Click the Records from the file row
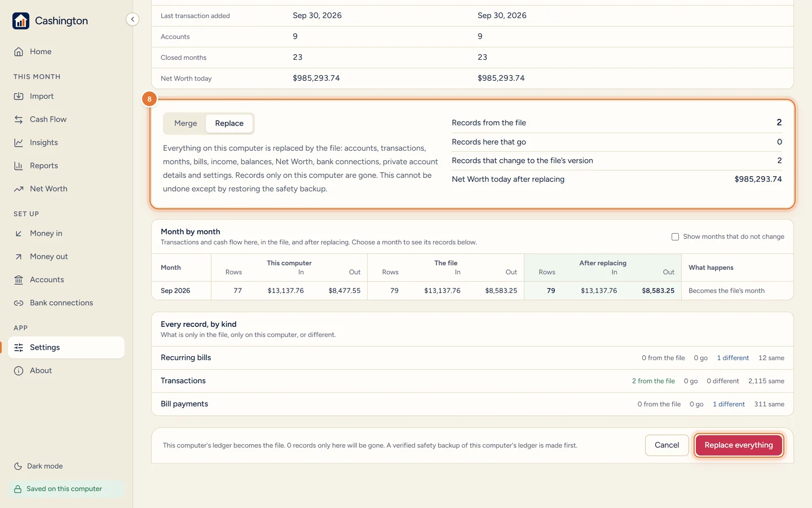Viewport: 812px width, 508px height. point(617,123)
